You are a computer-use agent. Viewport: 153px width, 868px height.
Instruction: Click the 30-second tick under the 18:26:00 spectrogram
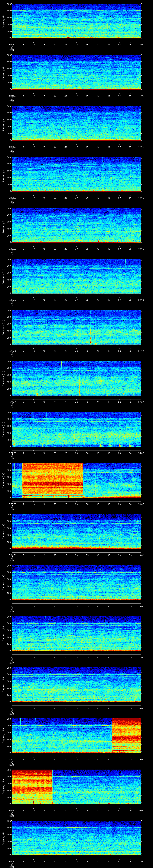76,657
